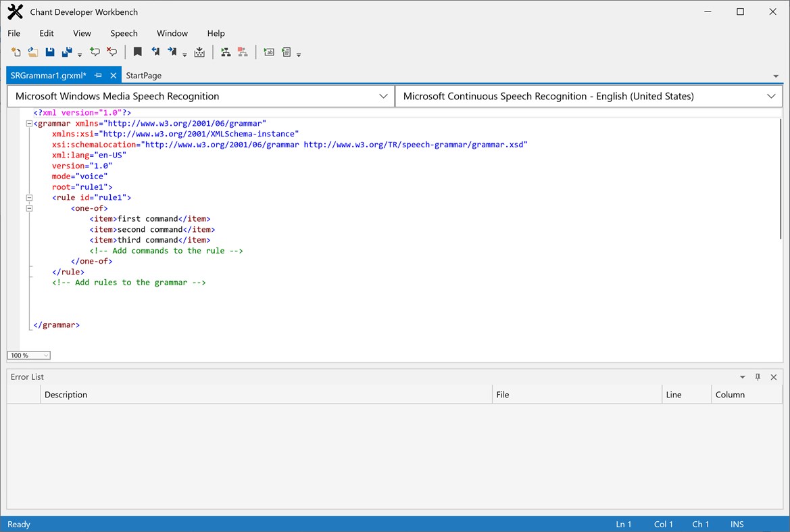This screenshot has height=532, width=790.
Task: Change the editor zoom percentage
Action: pyautogui.click(x=28, y=355)
